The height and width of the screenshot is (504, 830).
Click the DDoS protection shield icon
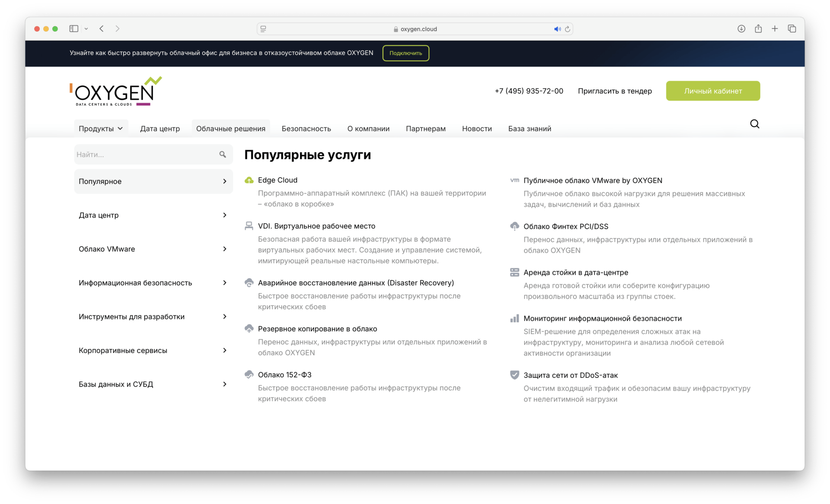pos(514,375)
